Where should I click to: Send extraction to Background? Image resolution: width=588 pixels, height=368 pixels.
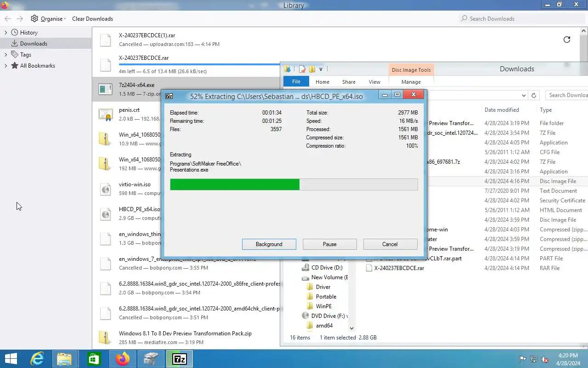(x=269, y=244)
